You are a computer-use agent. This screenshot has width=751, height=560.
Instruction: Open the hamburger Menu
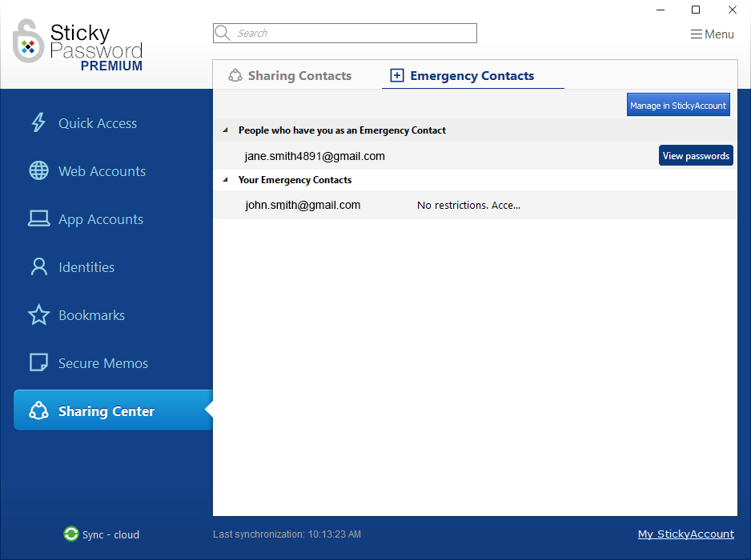click(x=712, y=34)
